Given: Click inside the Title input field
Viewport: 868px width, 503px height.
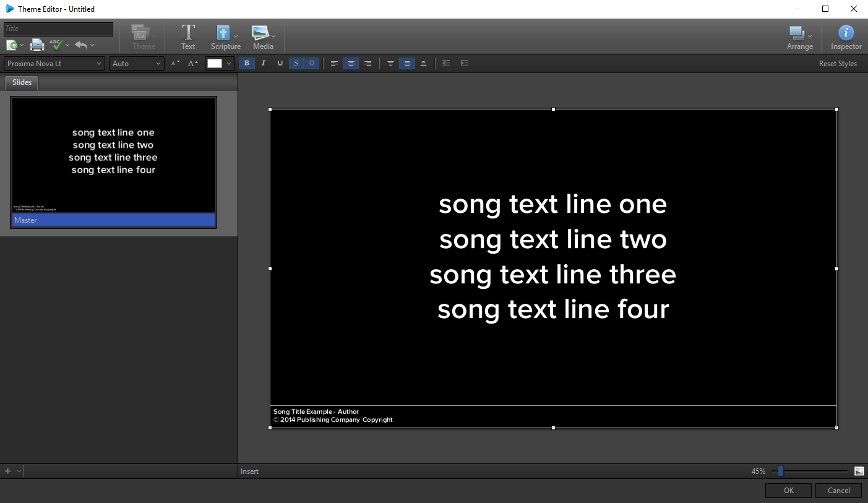Looking at the screenshot, I should [x=59, y=28].
